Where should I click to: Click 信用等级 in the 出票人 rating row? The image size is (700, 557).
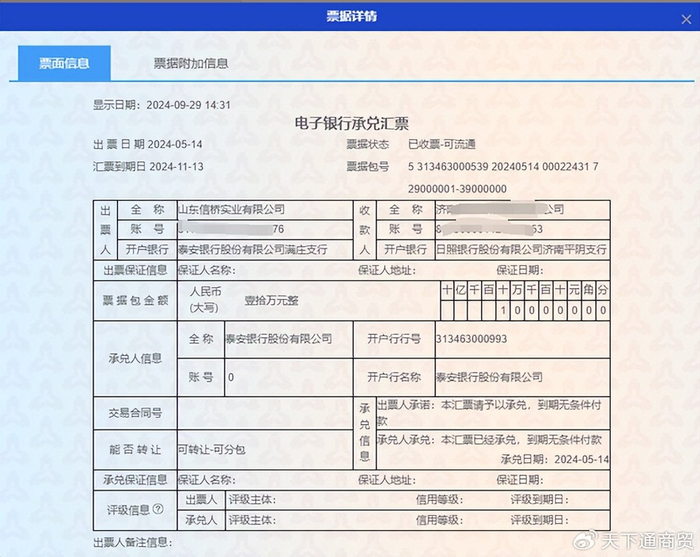point(440,499)
